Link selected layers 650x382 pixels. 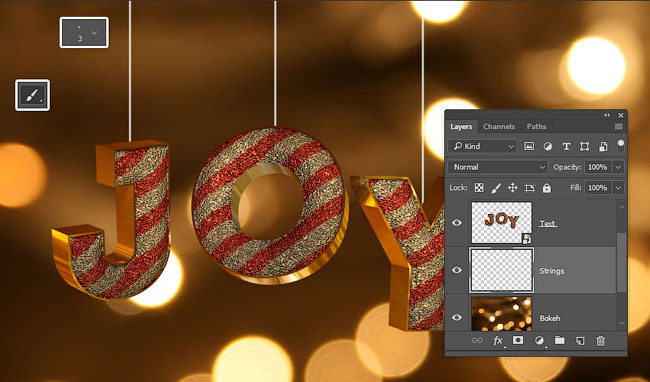coord(477,341)
